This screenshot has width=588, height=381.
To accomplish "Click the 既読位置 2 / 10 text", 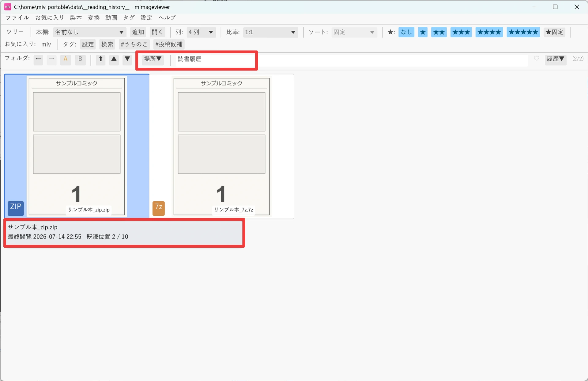I will (x=107, y=237).
